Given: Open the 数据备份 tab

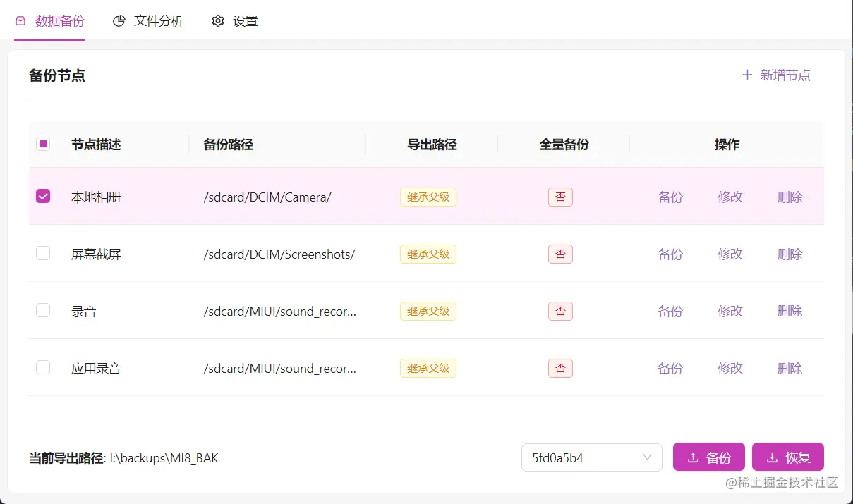Looking at the screenshot, I should (49, 21).
